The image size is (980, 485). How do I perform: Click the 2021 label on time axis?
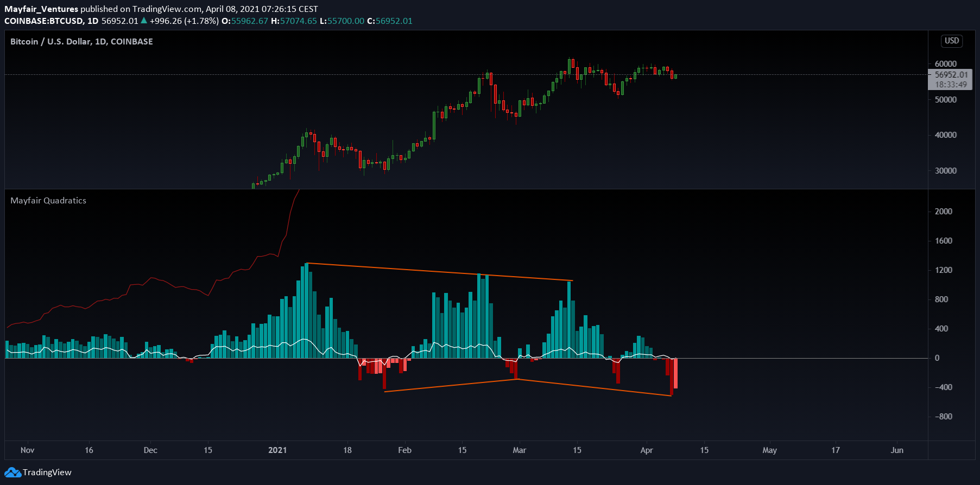pos(277,450)
